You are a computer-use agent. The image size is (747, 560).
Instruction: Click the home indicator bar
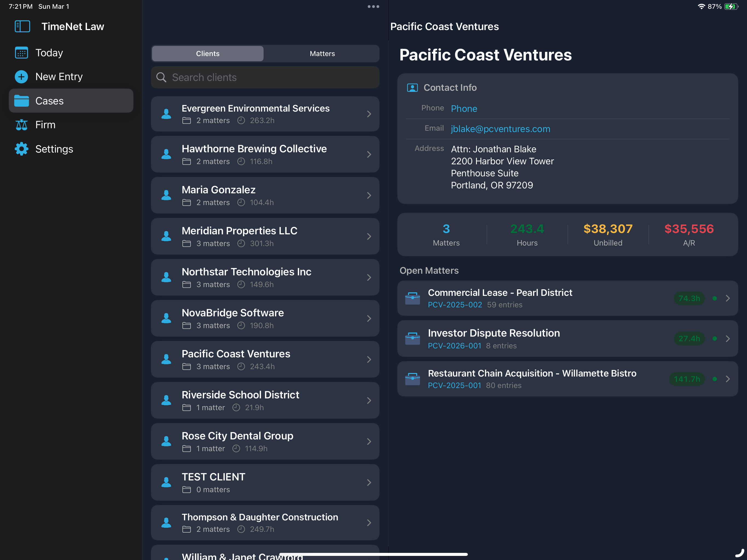[373, 554]
